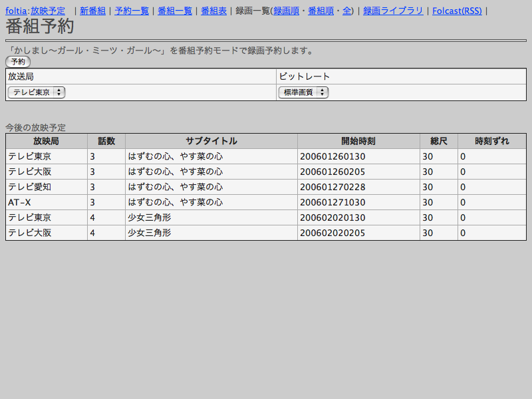The height and width of the screenshot is (399, 532).
Task: Expand the 放送局 dropdown showing テレビ東京
Action: point(37,92)
